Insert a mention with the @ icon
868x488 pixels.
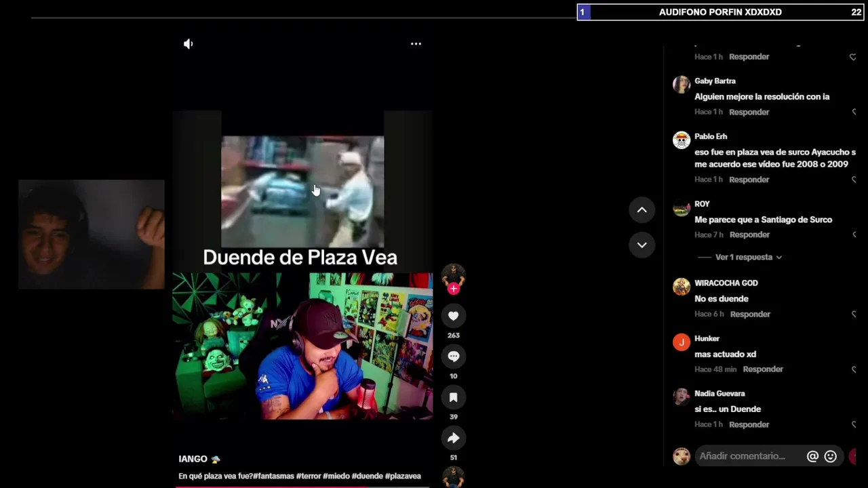tap(812, 456)
